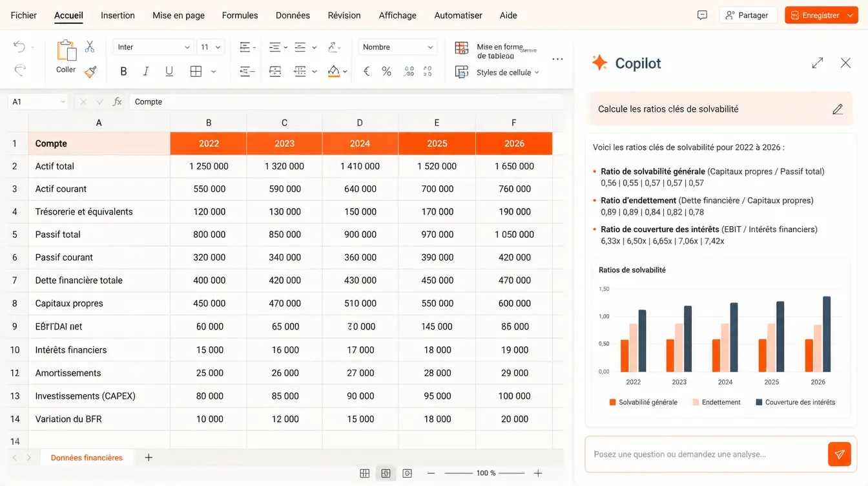Open the Formules tab
The image size is (868, 486).
coord(240,15)
